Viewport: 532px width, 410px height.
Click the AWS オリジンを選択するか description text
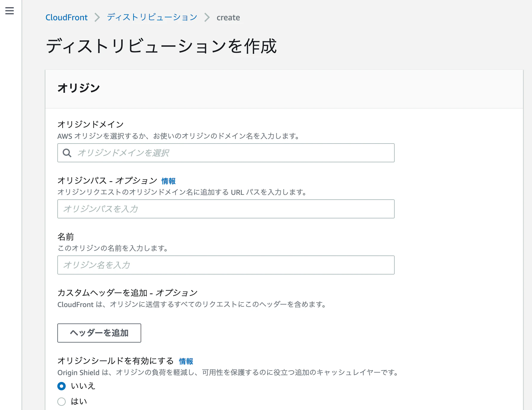[179, 136]
